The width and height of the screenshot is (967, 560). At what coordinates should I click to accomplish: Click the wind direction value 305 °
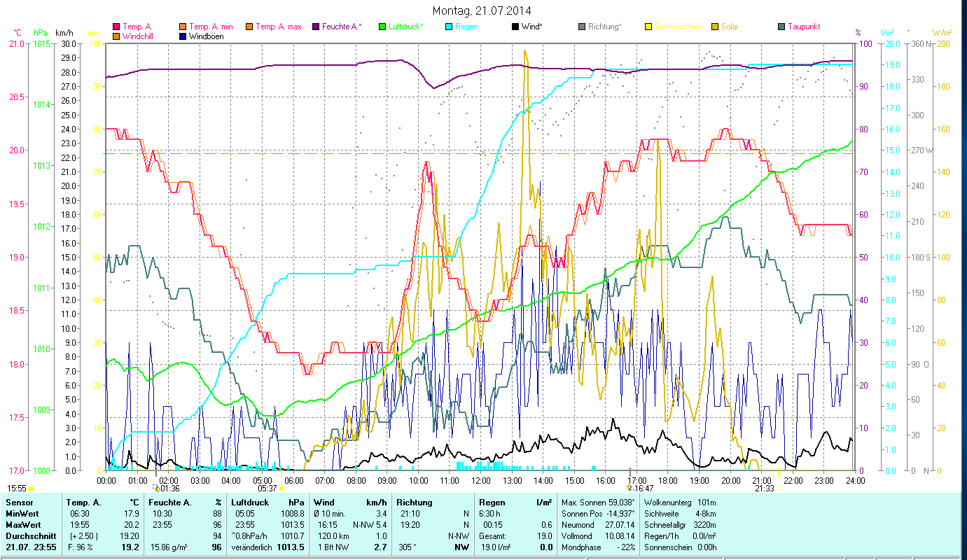408,547
